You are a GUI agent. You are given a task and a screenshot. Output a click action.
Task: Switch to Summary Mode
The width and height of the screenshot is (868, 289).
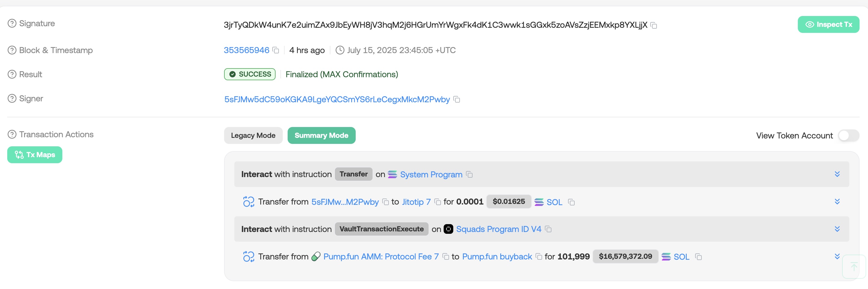click(321, 135)
